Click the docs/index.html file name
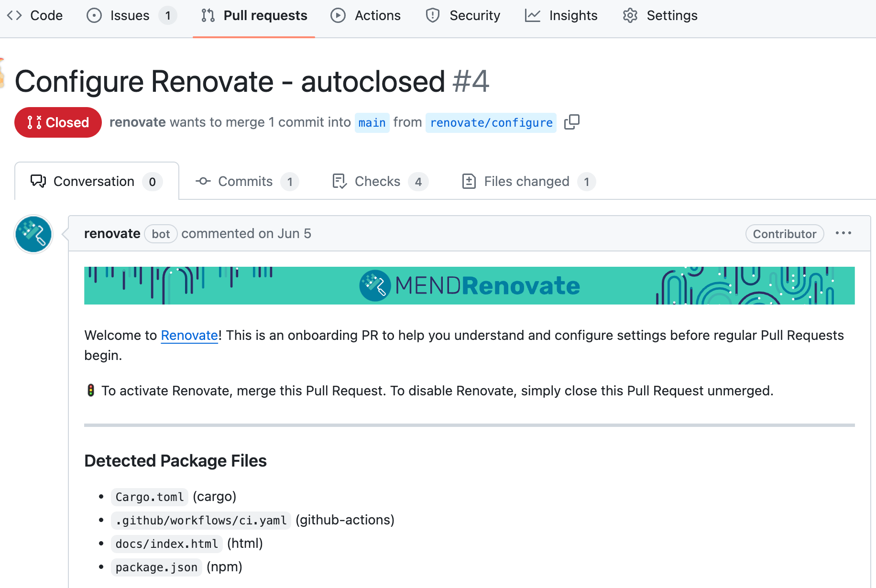 tap(166, 544)
